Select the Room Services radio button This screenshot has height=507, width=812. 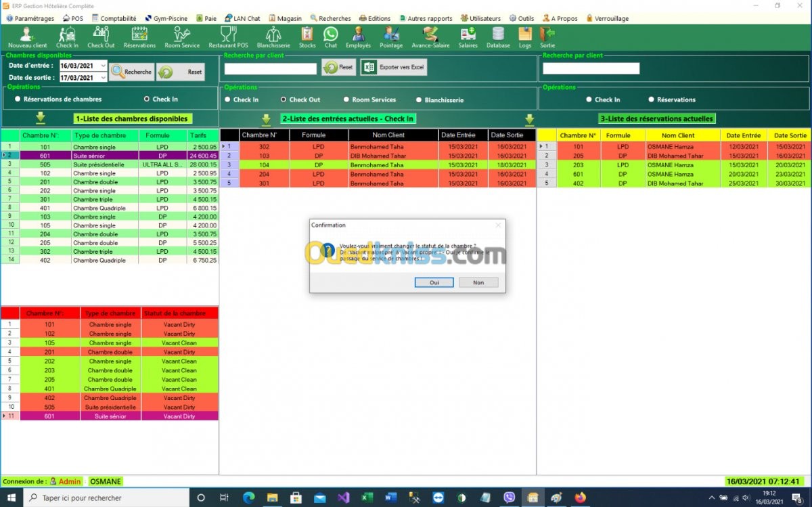[x=369, y=100]
